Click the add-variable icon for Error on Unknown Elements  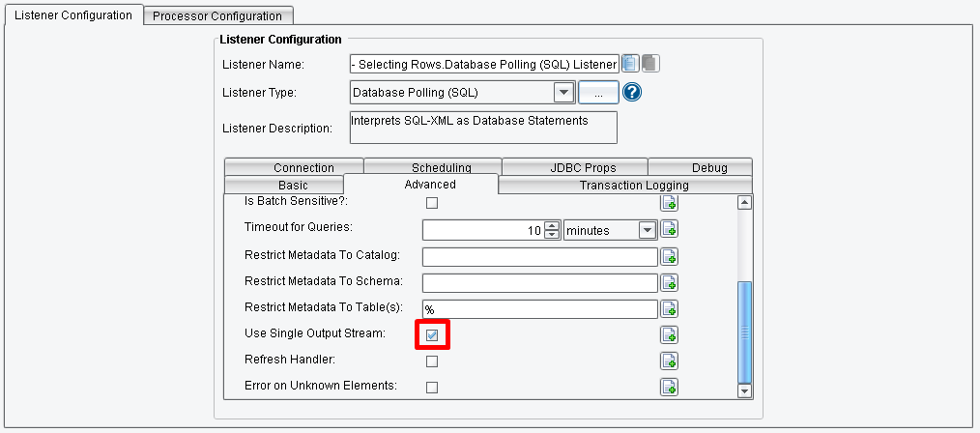tap(669, 387)
